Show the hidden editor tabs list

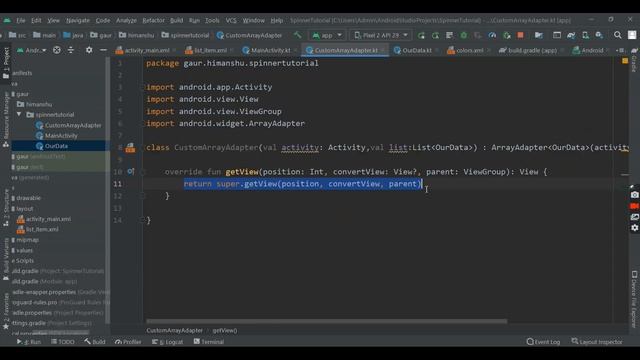[621, 50]
